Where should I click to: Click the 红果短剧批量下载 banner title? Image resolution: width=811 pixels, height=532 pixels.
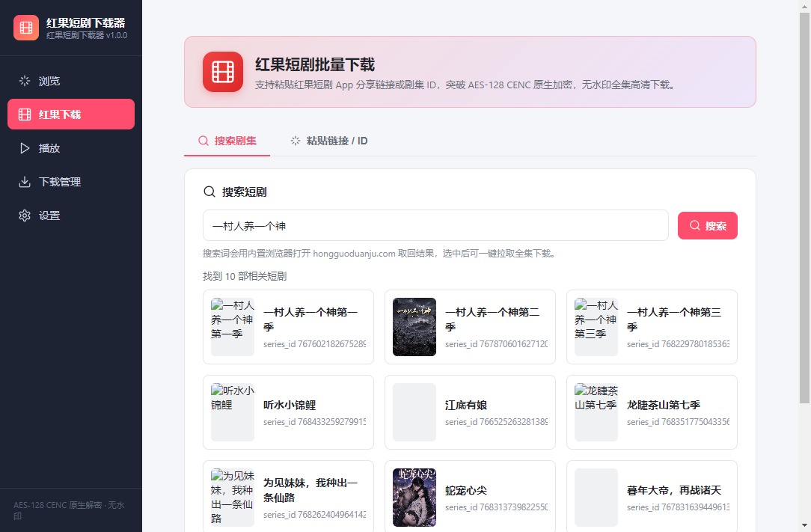315,64
